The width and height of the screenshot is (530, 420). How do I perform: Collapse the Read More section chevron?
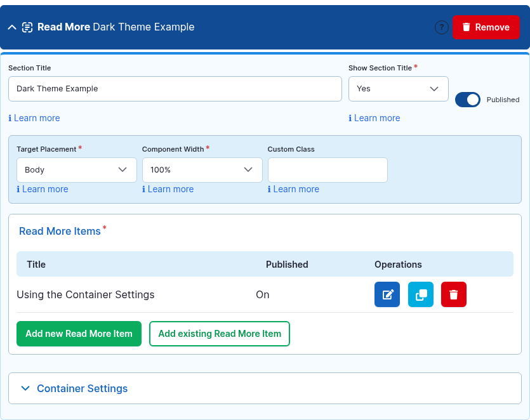click(12, 27)
